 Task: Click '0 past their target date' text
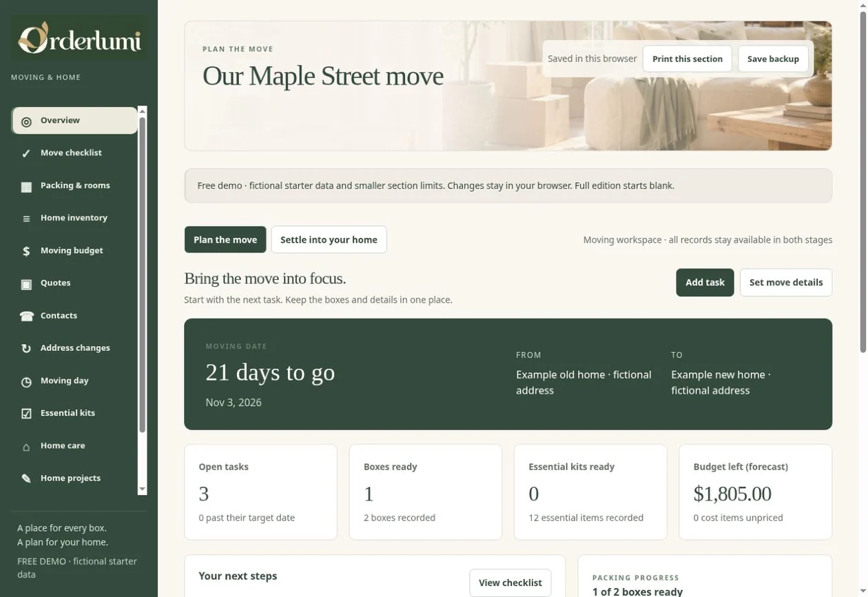click(247, 518)
